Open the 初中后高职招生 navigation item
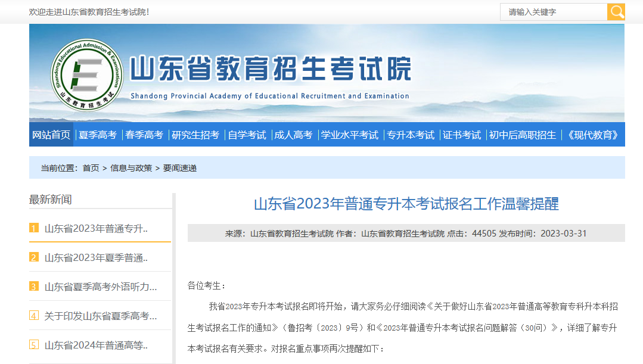This screenshot has height=364, width=643. pos(523,135)
